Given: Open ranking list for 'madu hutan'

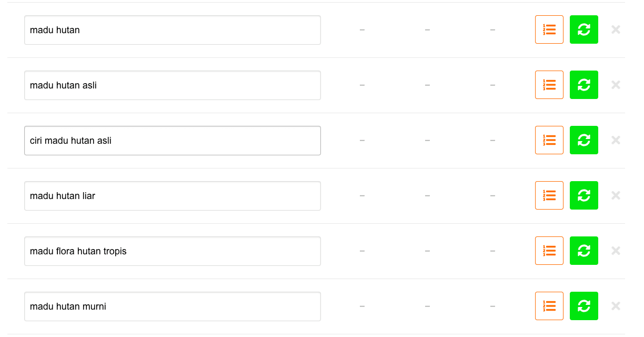Looking at the screenshot, I should [549, 29].
